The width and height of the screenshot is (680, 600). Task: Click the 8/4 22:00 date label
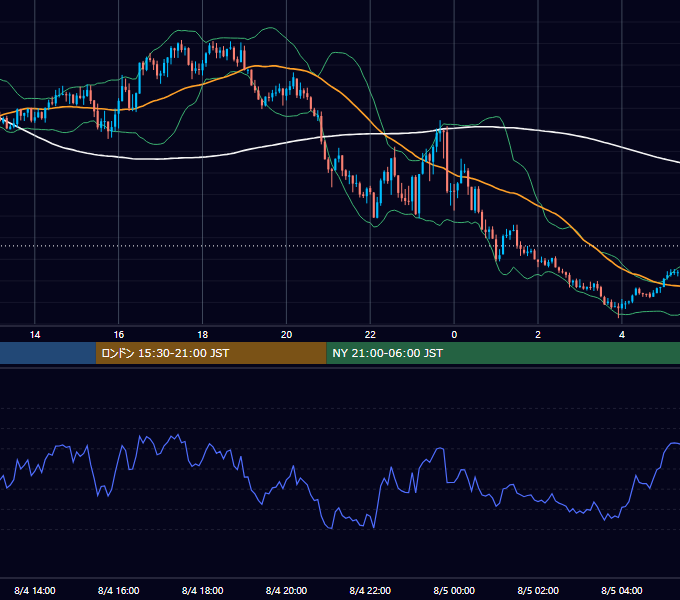(370, 590)
